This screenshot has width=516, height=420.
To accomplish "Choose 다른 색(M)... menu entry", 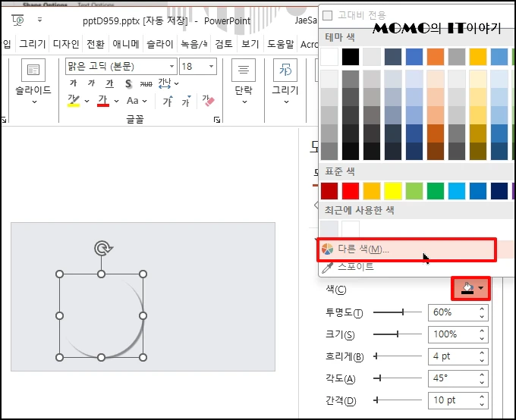I will coord(407,249).
